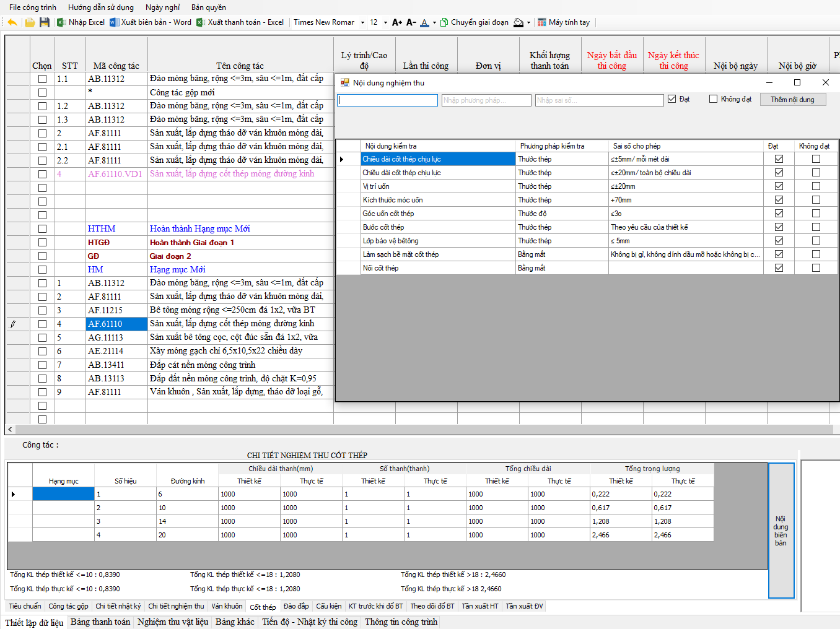Apply fill color bucket icon
The width and height of the screenshot is (840, 629).
click(x=518, y=22)
